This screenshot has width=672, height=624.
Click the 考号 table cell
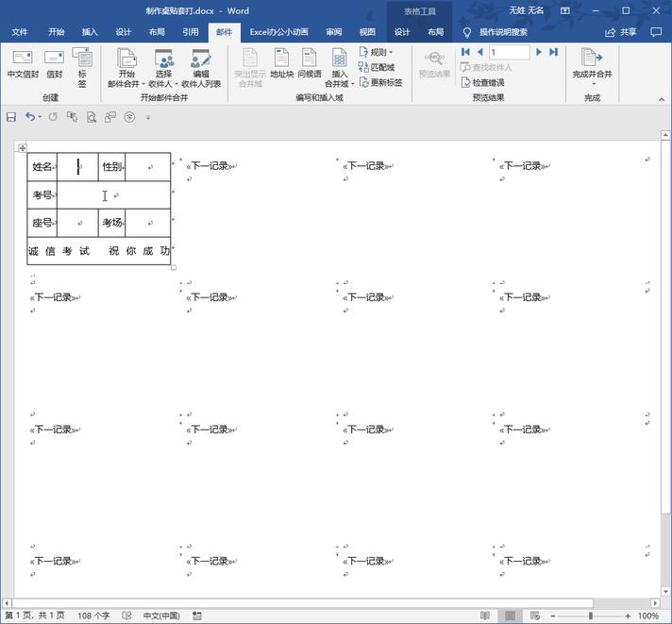[x=42, y=195]
